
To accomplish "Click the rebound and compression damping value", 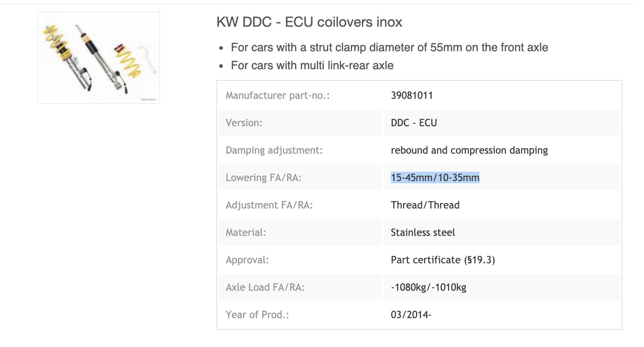I will (x=469, y=150).
